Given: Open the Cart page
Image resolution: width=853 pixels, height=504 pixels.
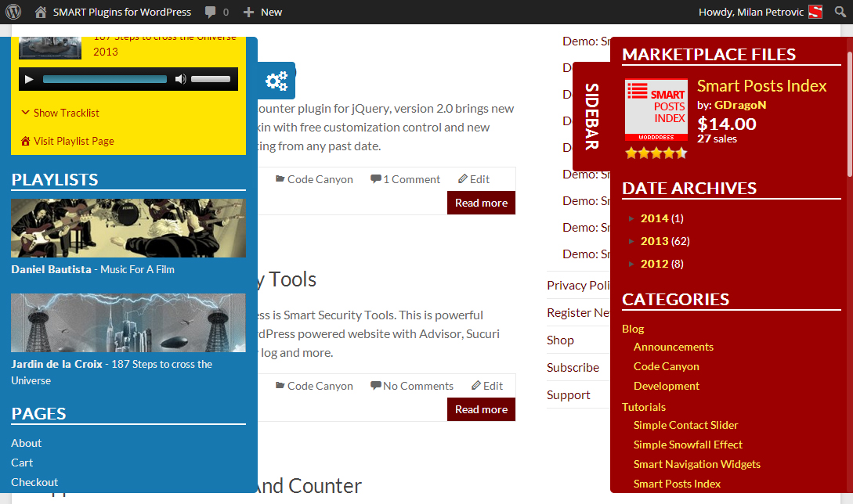Looking at the screenshot, I should click(22, 463).
